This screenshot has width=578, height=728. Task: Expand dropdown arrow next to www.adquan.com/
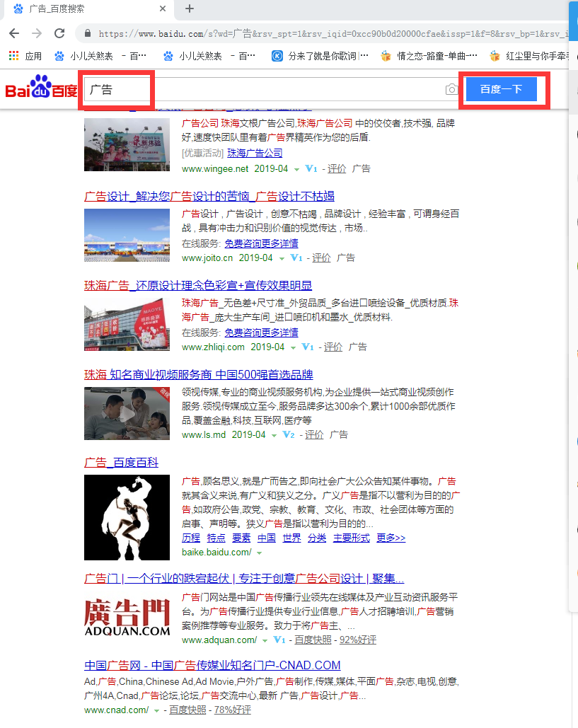pos(265,641)
